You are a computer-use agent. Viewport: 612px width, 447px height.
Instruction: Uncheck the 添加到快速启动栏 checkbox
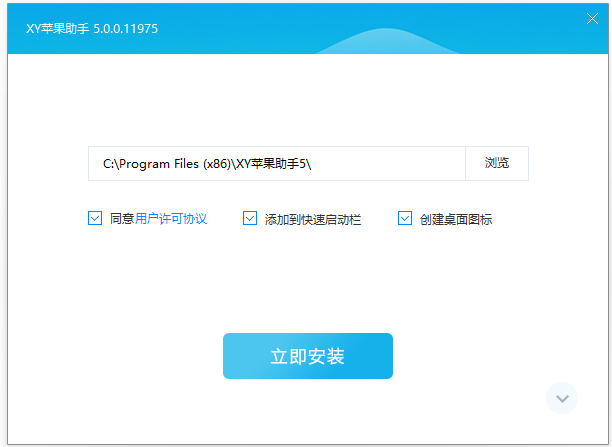tap(250, 218)
